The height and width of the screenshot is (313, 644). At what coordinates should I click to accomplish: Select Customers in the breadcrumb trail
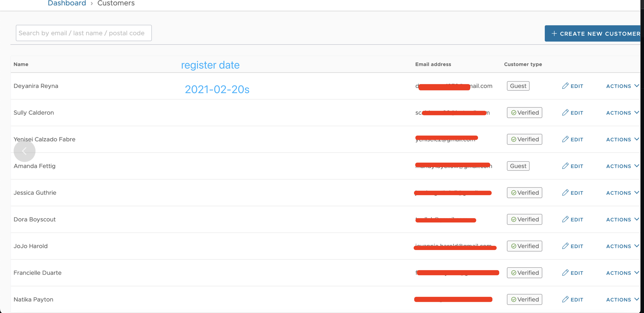[116, 3]
